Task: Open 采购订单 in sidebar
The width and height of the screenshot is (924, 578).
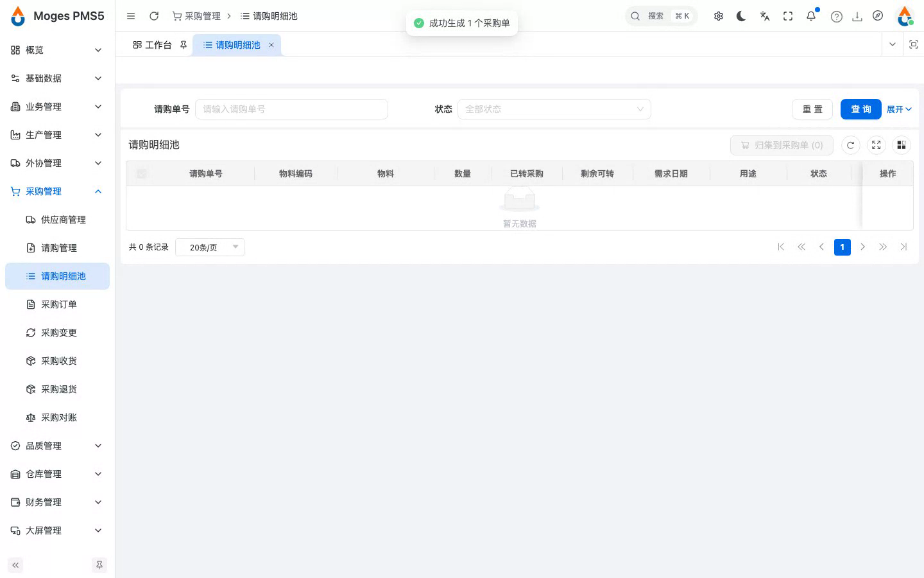Action: pos(57,304)
